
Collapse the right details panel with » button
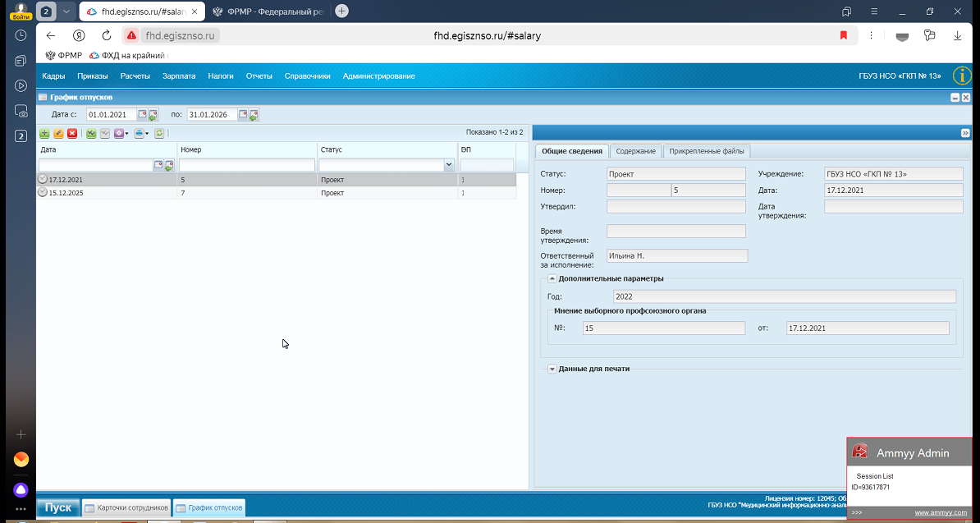(x=965, y=133)
